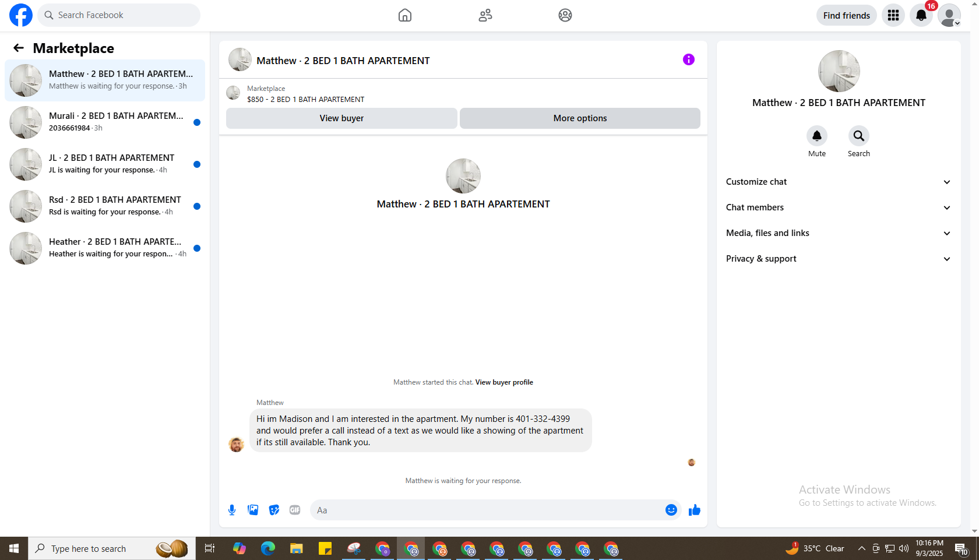Go to the Facebook Home feed icon
Image resolution: width=979 pixels, height=560 pixels.
405,15
